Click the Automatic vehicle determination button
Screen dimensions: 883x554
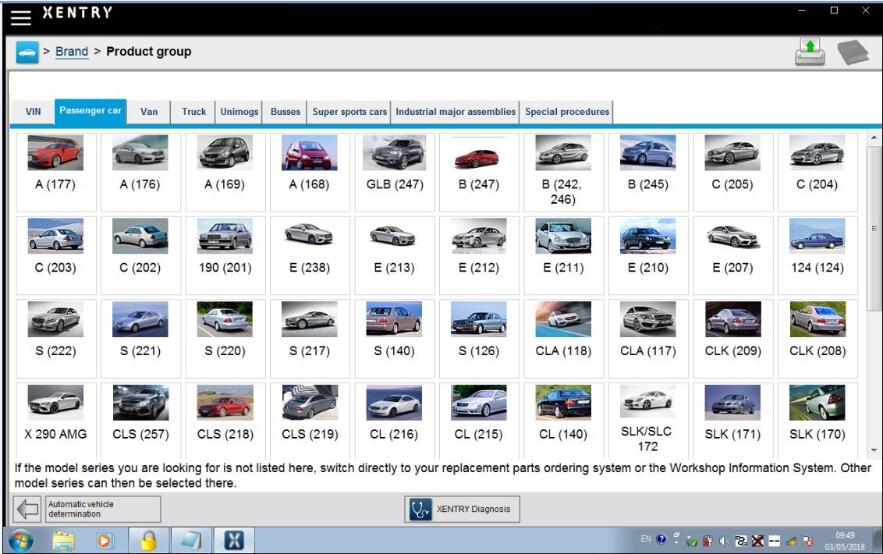(x=102, y=509)
